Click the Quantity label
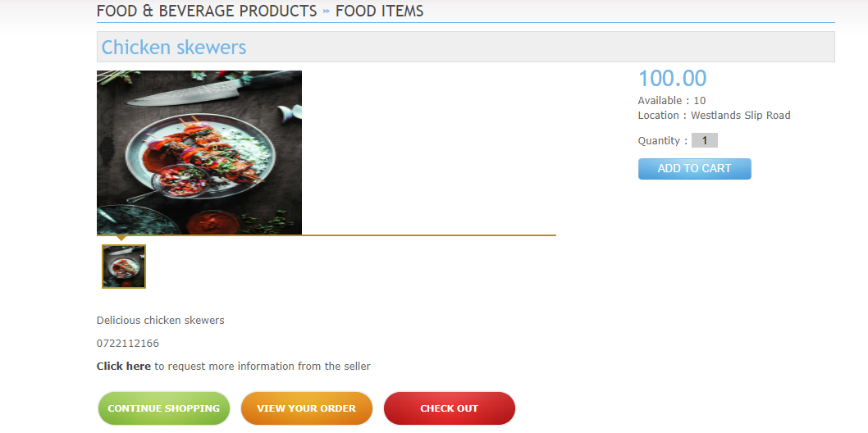Image resolution: width=868 pixels, height=433 pixels. pyautogui.click(x=661, y=141)
